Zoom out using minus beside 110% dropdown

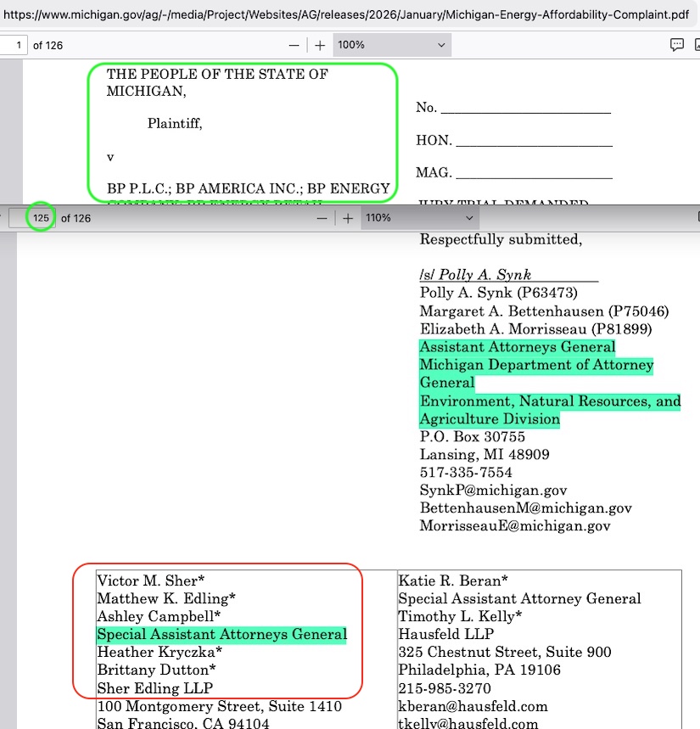pyautogui.click(x=322, y=218)
